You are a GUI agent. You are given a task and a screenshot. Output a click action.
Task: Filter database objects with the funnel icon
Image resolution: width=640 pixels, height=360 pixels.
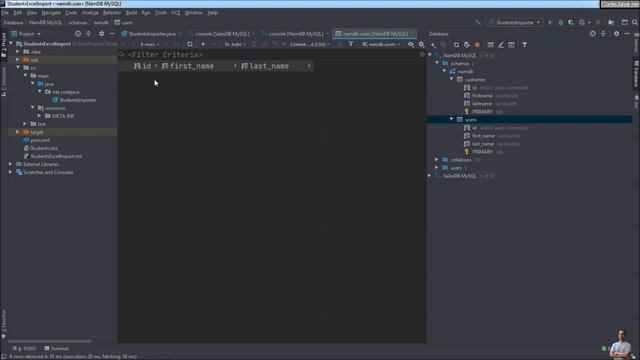click(x=524, y=44)
